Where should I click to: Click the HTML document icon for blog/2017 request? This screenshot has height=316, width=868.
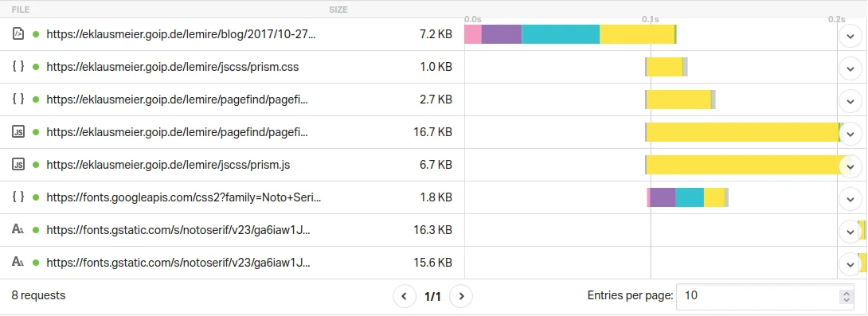tap(18, 33)
